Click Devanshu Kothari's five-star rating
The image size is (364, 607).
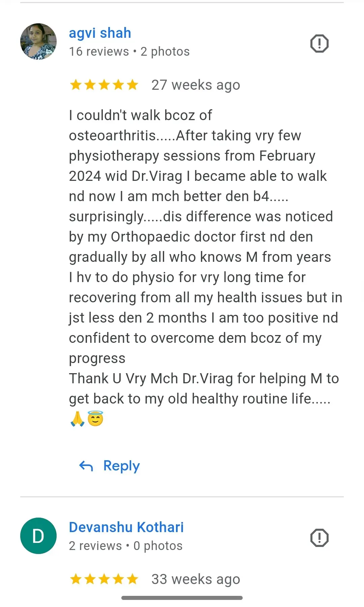[x=104, y=579]
